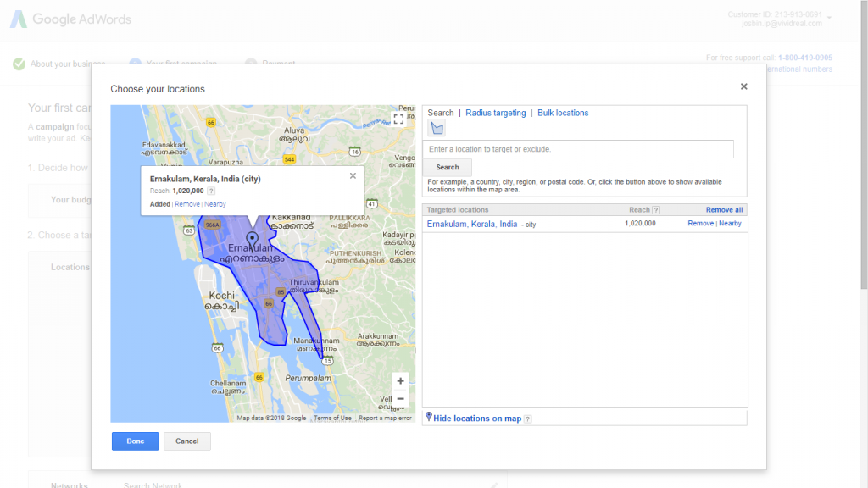The width and height of the screenshot is (868, 488).
Task: Click the location search input field
Action: point(578,149)
